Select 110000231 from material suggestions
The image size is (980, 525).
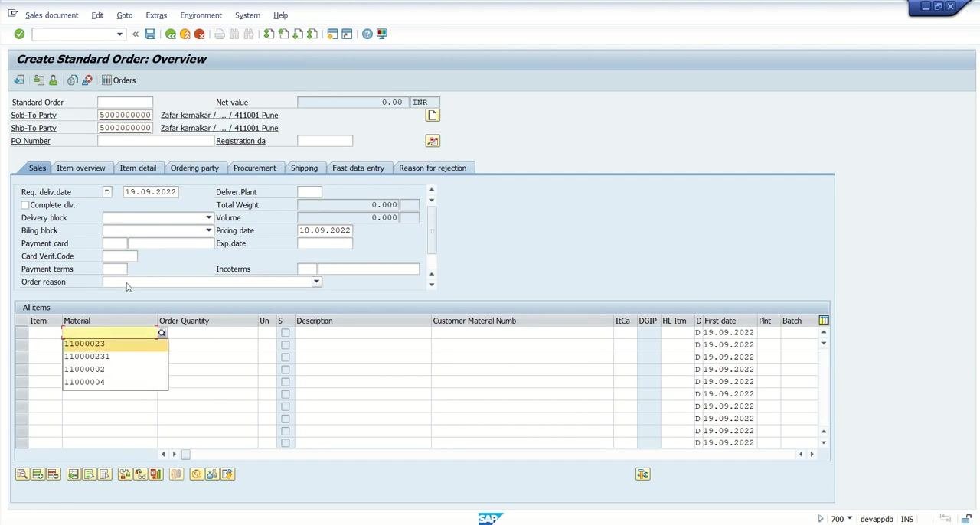point(115,357)
